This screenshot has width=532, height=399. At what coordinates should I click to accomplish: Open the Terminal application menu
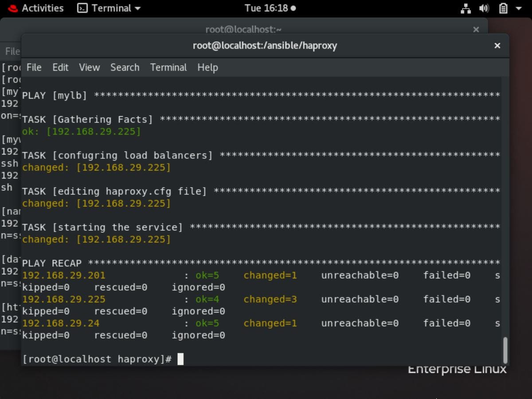(109, 8)
